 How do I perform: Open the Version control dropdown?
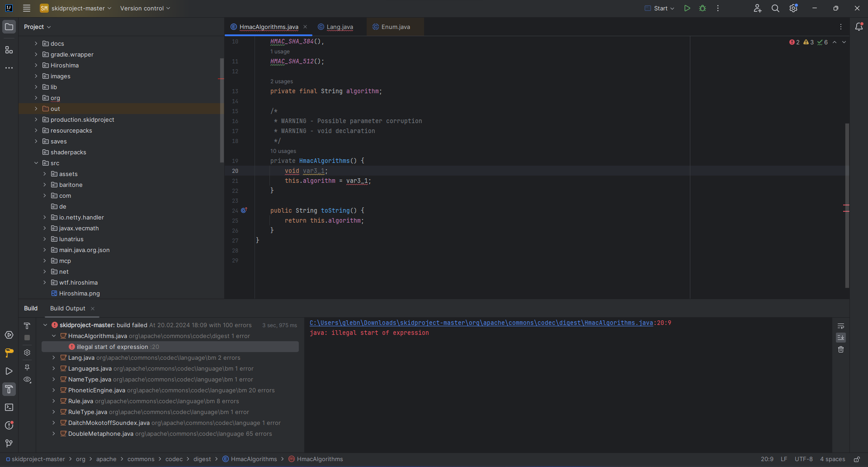pos(145,8)
